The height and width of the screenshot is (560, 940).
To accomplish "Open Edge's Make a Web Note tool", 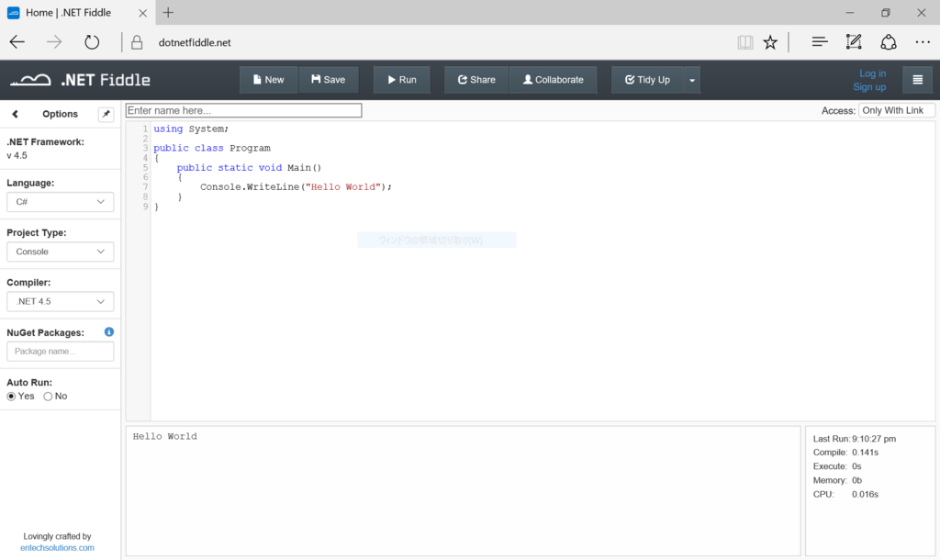I will (x=853, y=41).
